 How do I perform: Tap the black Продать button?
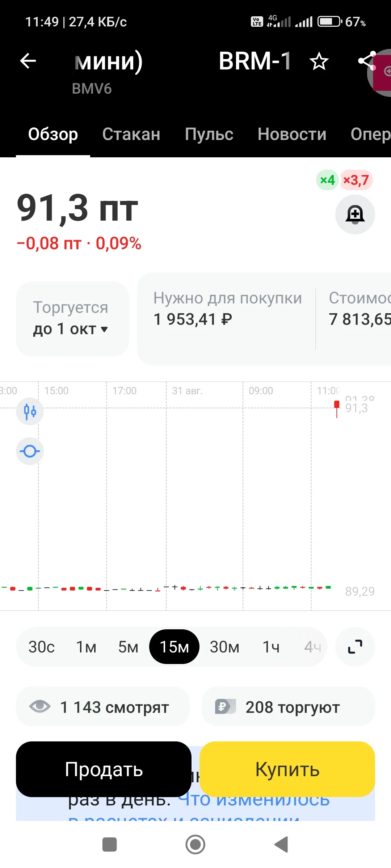104,769
